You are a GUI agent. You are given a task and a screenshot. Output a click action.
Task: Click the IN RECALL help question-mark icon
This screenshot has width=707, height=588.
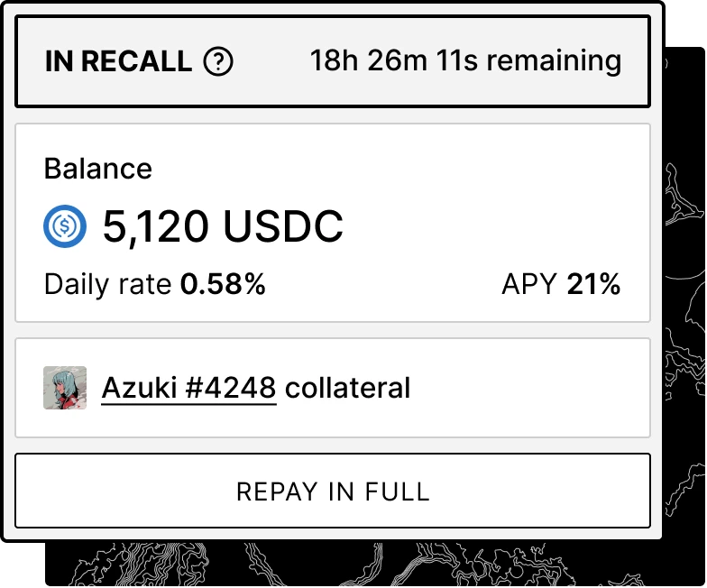[218, 61]
